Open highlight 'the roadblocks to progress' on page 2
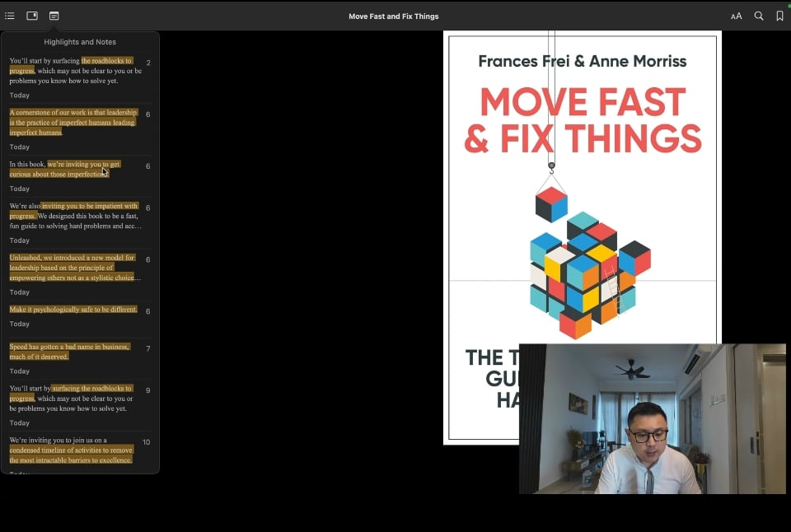The height and width of the screenshot is (532, 791). point(80,77)
